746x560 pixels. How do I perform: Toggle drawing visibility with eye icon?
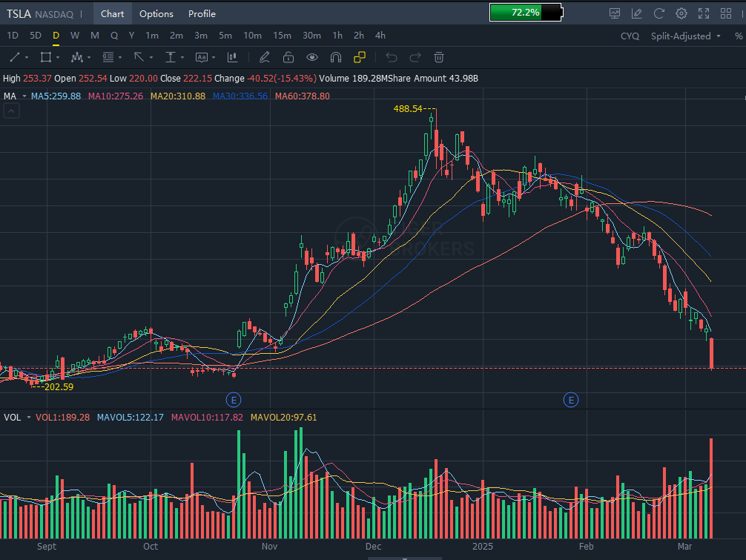pyautogui.click(x=312, y=57)
